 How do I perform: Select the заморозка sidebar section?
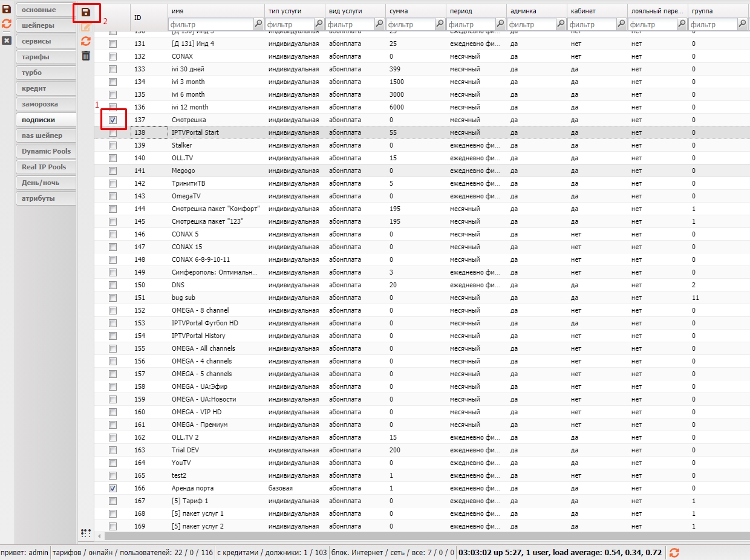pos(45,104)
